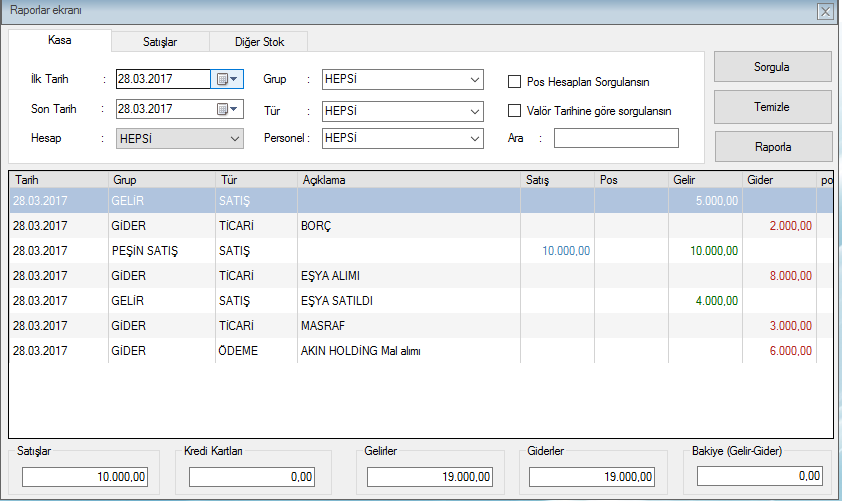Viewport: 842px width, 501px height.
Task: Close the Raporlar ekranı window
Action: [825, 12]
